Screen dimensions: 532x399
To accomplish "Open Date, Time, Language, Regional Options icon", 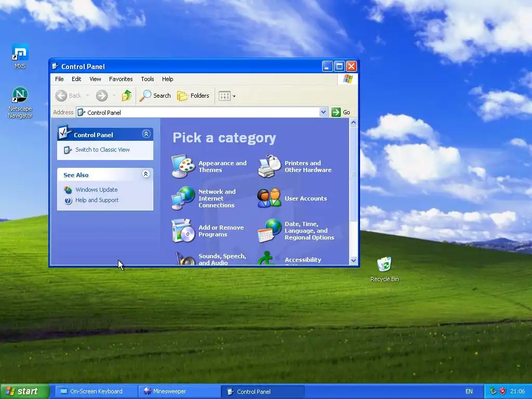I will [270, 231].
